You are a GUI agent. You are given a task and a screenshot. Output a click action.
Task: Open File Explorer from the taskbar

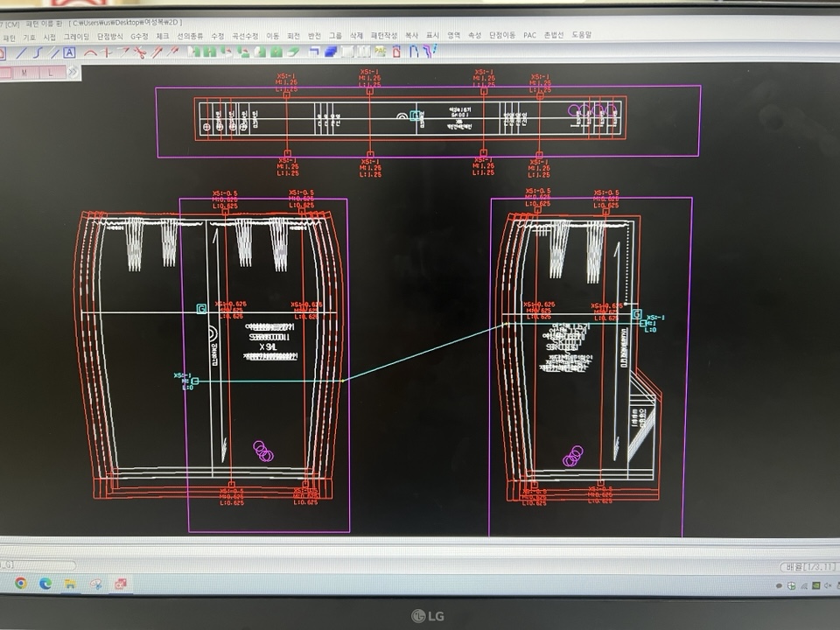tap(70, 583)
